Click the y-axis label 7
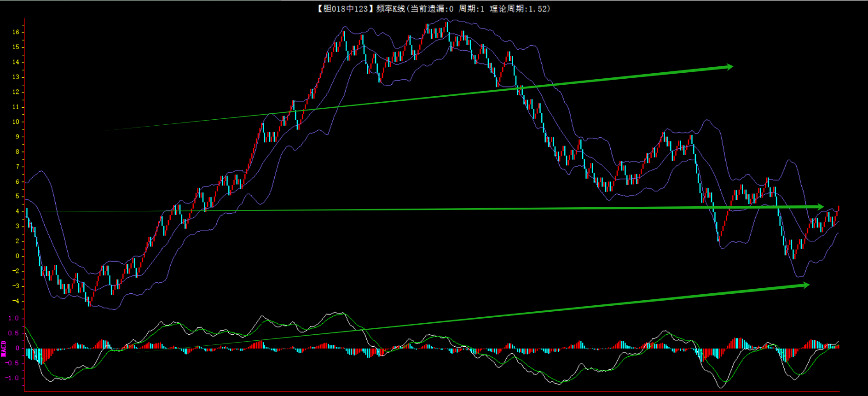The height and width of the screenshot is (396, 868). coord(17,167)
